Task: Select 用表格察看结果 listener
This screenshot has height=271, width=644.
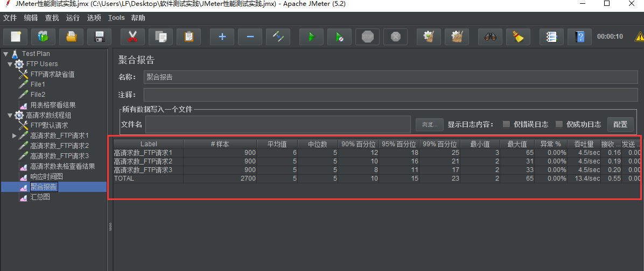Action: (x=53, y=105)
